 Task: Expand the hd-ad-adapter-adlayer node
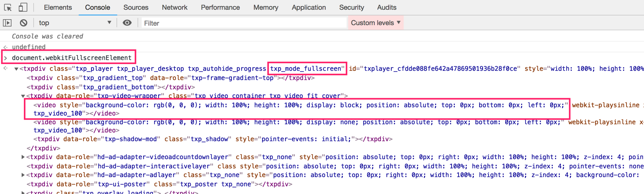tap(23, 175)
